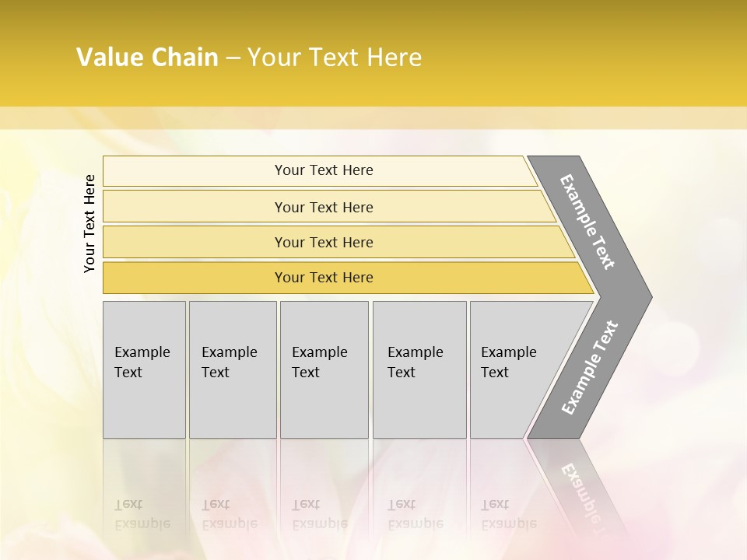Click the fourth gray "Example Text" box
This screenshot has width=747, height=560.
(x=419, y=369)
